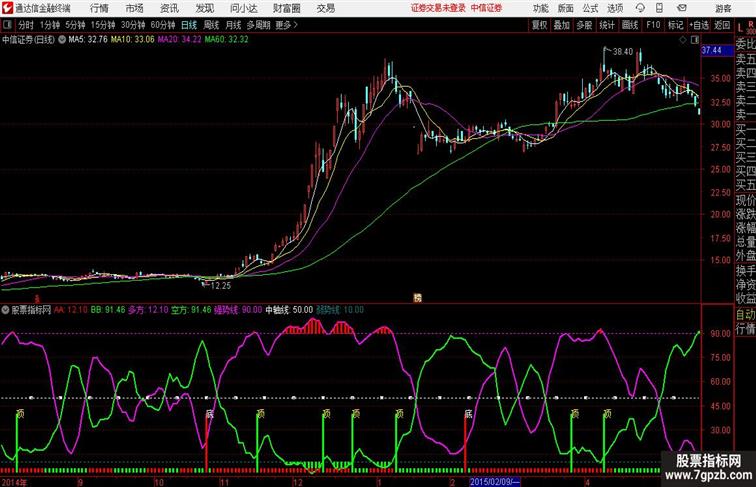Click the 多股 multi-stock button
Screen dimensions: 756x487
coord(584,25)
